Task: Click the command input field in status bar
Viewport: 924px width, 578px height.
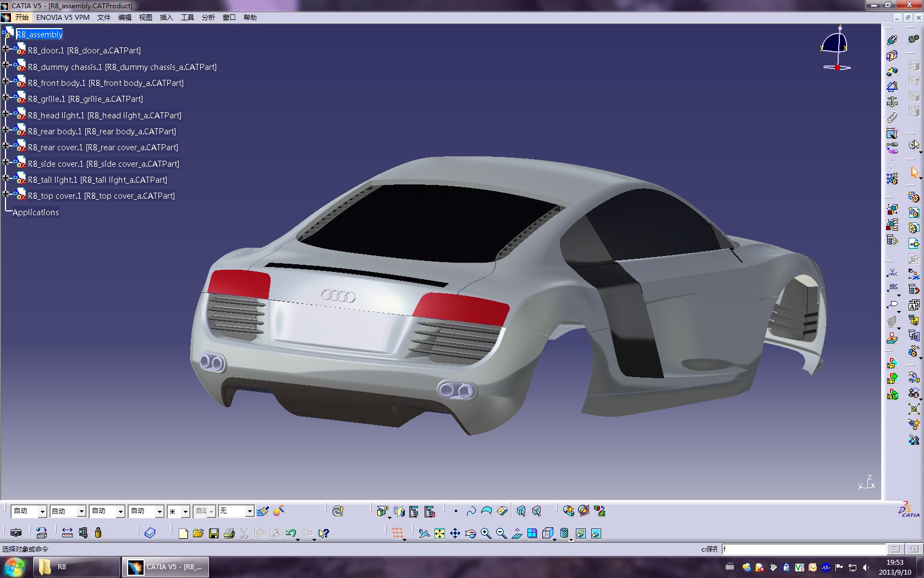Action: click(804, 549)
